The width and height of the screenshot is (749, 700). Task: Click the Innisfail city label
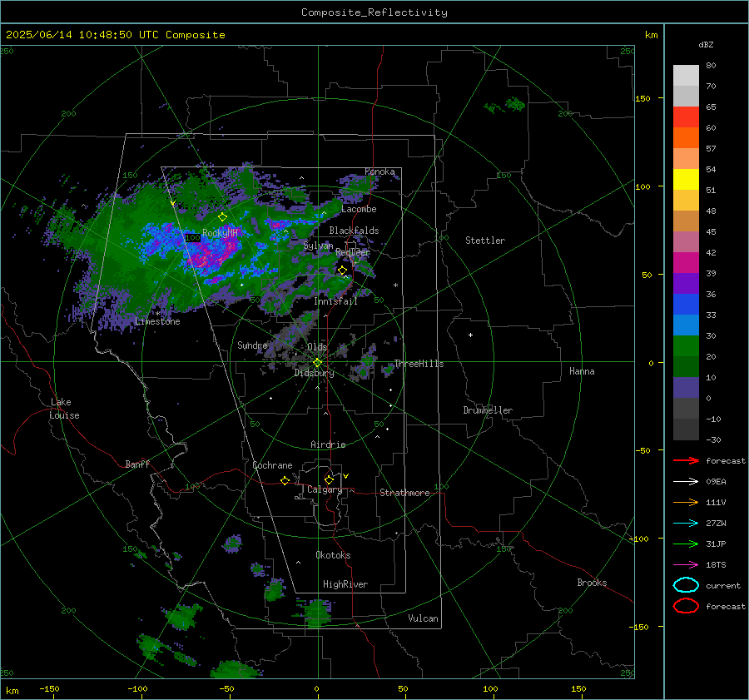click(x=335, y=301)
